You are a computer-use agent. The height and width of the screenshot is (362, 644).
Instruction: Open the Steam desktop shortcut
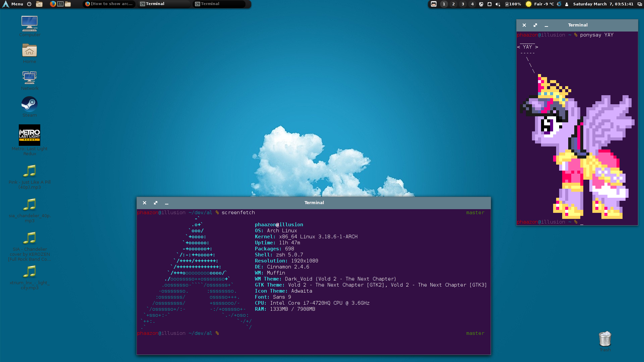[30, 104]
